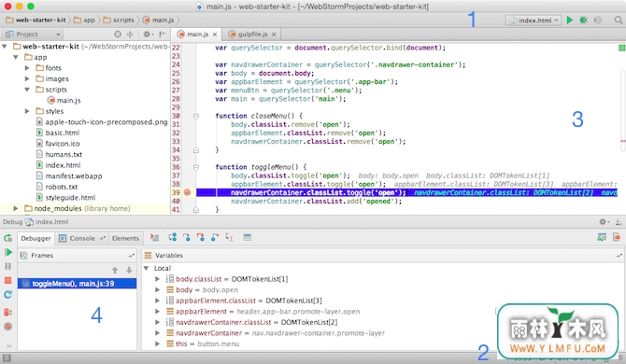The width and height of the screenshot is (626, 364).
Task: Click scroll from source target icon
Action: point(118,35)
